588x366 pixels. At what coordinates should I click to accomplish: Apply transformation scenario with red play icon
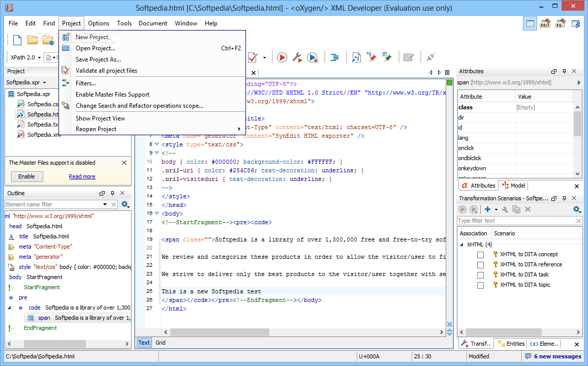[x=282, y=57]
